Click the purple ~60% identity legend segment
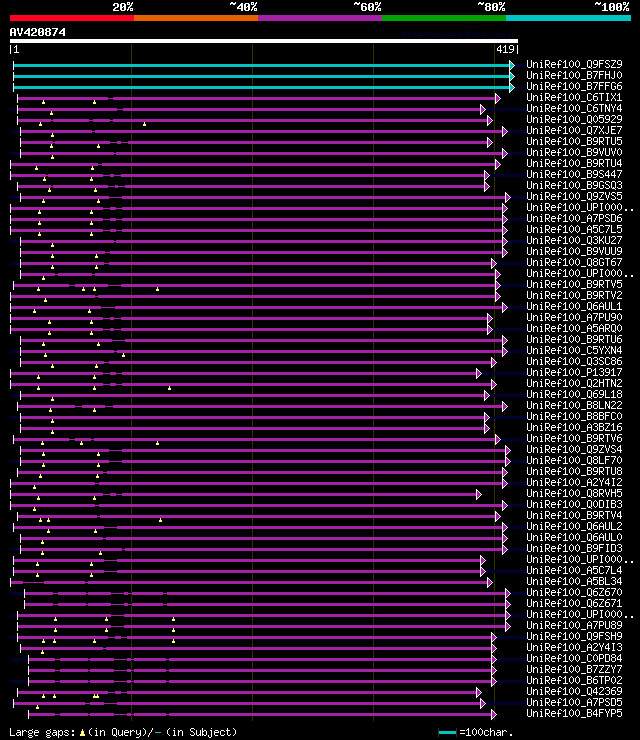 point(320,18)
